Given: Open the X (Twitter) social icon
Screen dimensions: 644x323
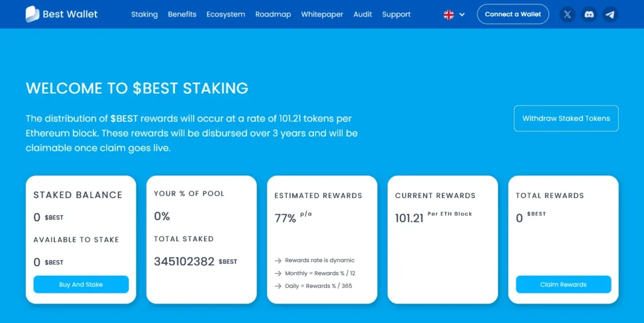Looking at the screenshot, I should point(568,14).
